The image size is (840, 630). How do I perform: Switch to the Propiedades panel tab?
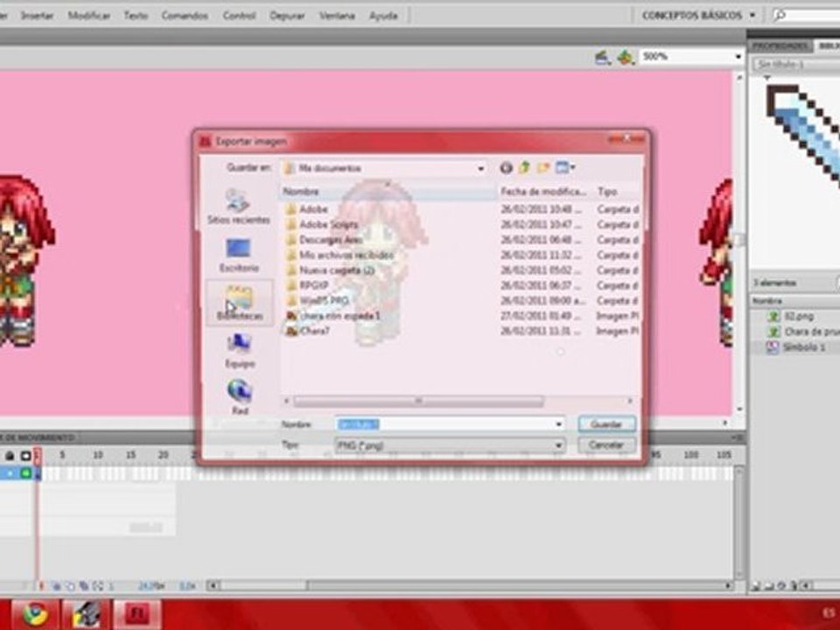pyautogui.click(x=780, y=46)
